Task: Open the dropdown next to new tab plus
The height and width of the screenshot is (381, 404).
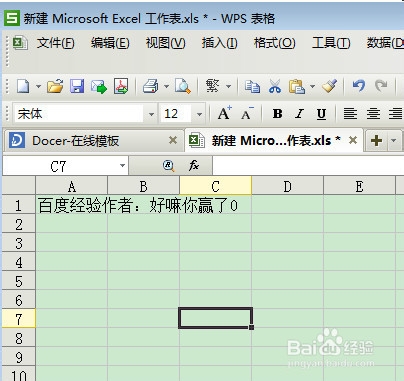Action: (x=394, y=140)
